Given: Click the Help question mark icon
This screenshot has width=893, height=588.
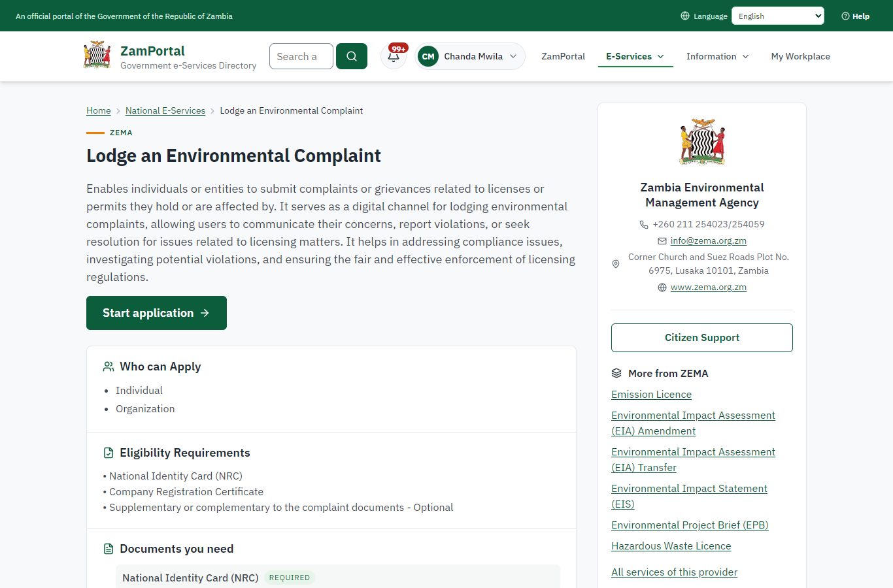Looking at the screenshot, I should click(845, 16).
